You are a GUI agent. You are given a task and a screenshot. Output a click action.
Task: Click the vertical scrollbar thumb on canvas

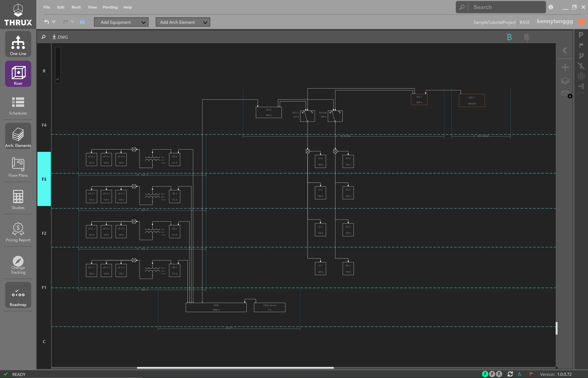pyautogui.click(x=557, y=328)
